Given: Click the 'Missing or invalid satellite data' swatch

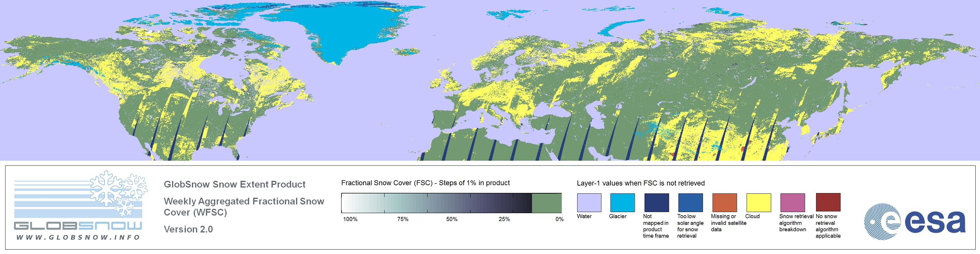Looking at the screenshot, I should tap(724, 203).
